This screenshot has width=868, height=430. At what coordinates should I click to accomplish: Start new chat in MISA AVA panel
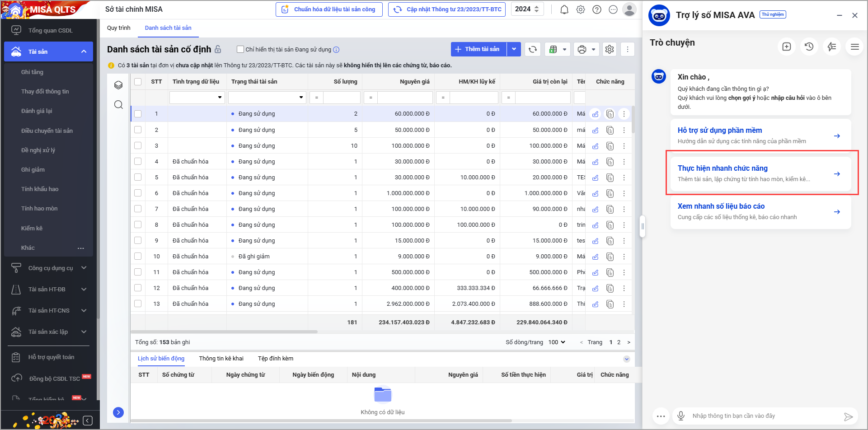pyautogui.click(x=786, y=47)
